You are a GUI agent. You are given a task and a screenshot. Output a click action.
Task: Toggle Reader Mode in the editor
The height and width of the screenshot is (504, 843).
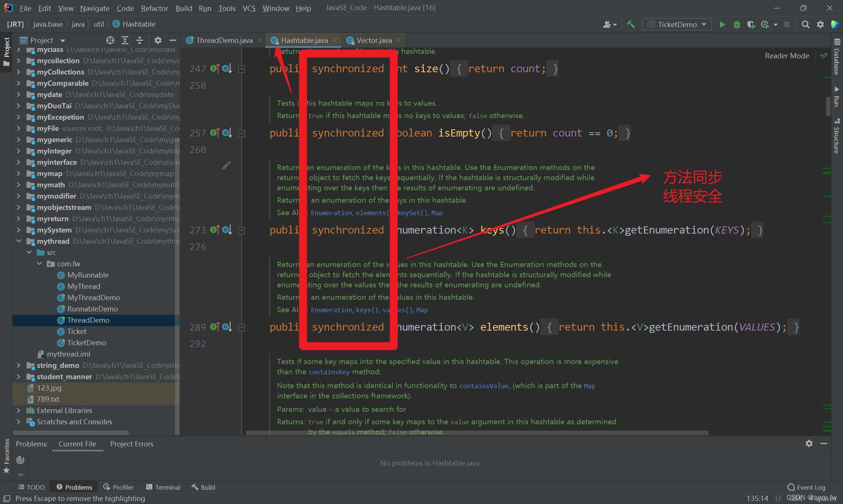tap(787, 56)
